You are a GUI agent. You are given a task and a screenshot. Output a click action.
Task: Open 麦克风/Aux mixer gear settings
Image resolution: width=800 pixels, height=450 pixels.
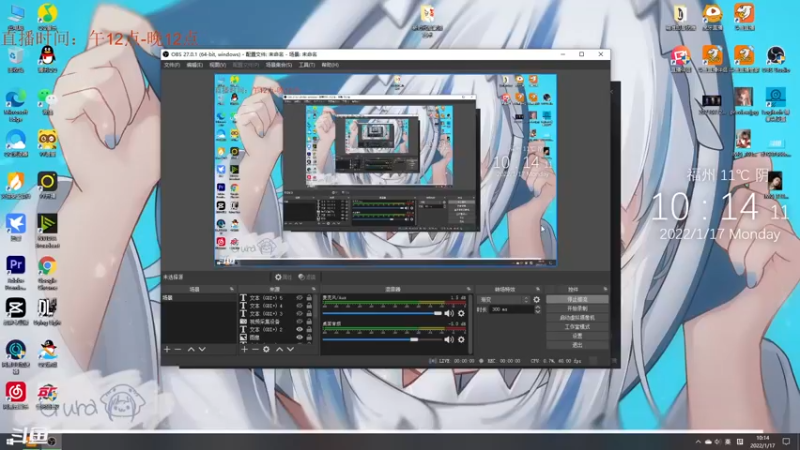coord(461,313)
